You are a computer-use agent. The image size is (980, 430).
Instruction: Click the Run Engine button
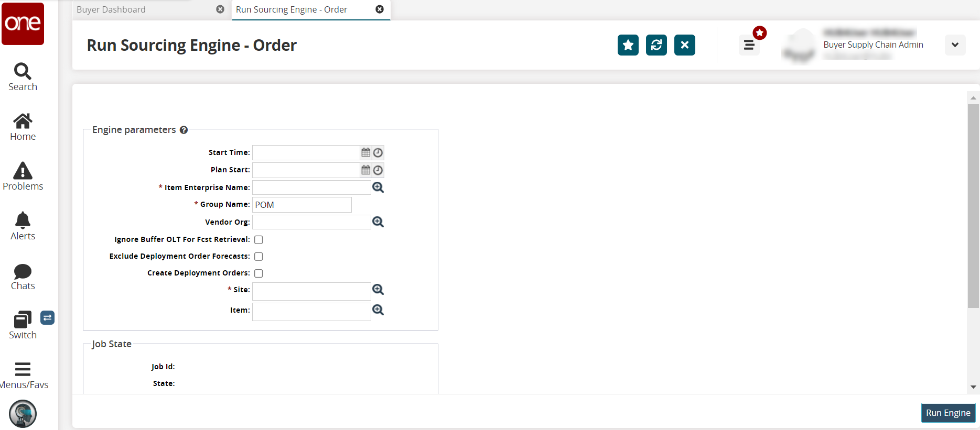tap(948, 413)
